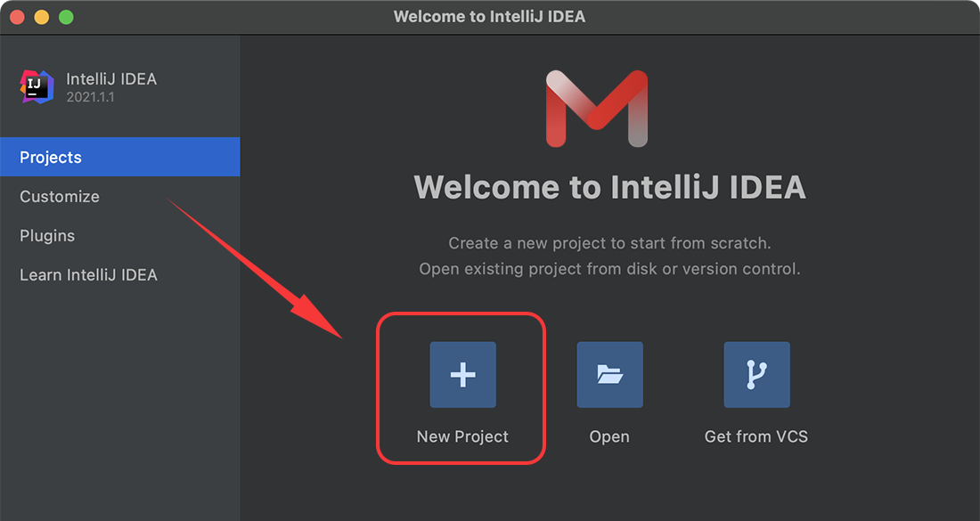Click the IntelliJ IDEA logo in sidebar
The height and width of the screenshot is (521, 980).
click(37, 86)
